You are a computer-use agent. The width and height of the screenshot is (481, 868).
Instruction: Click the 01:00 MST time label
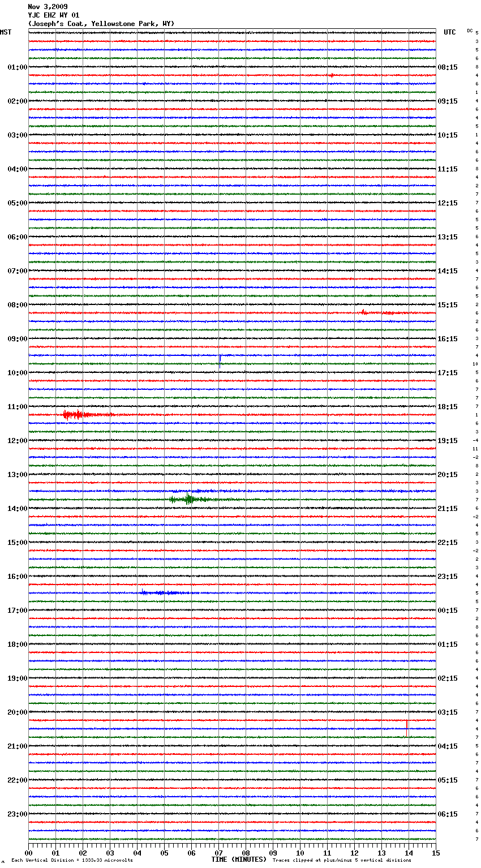click(x=18, y=67)
